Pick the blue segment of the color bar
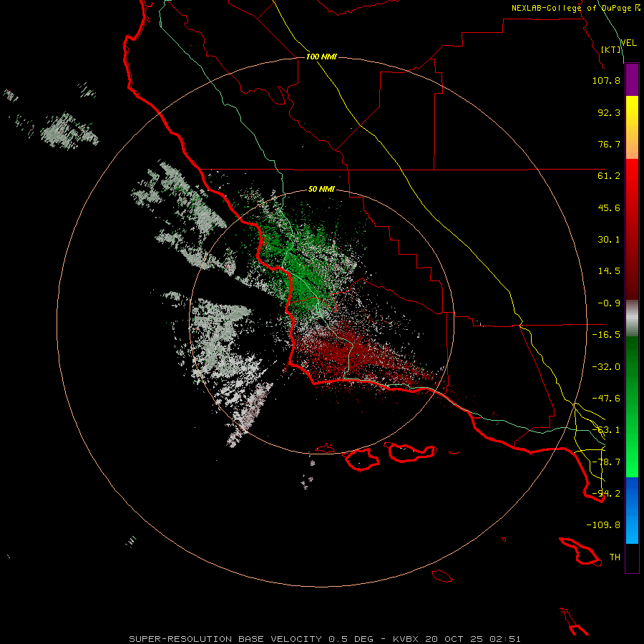Viewport: 644px width, 644px height. (632, 510)
